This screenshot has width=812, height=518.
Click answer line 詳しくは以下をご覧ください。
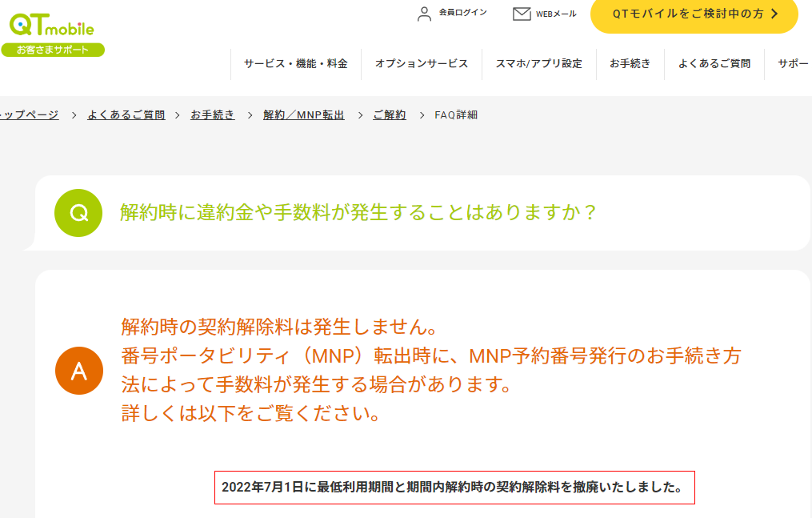(x=252, y=413)
